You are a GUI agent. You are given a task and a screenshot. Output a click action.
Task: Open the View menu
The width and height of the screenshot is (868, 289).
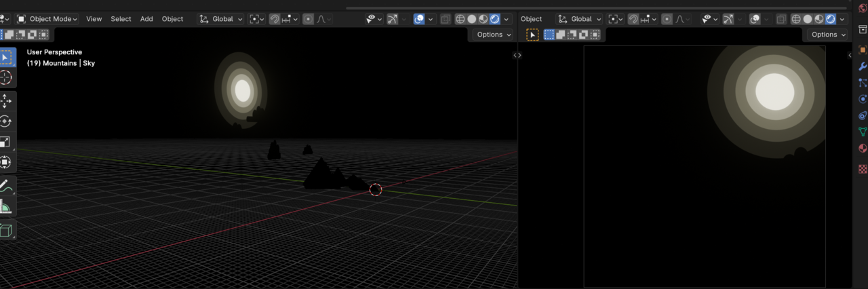94,19
